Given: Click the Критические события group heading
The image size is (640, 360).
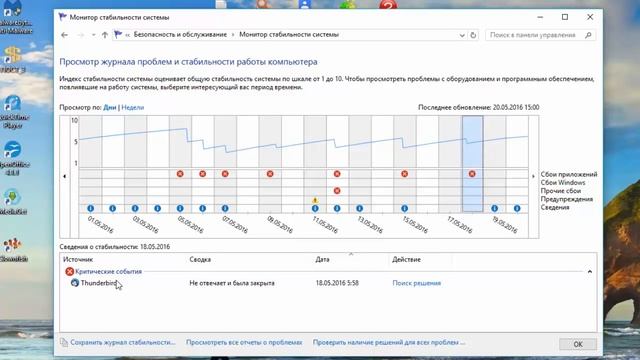Looking at the screenshot, I should [x=108, y=271].
